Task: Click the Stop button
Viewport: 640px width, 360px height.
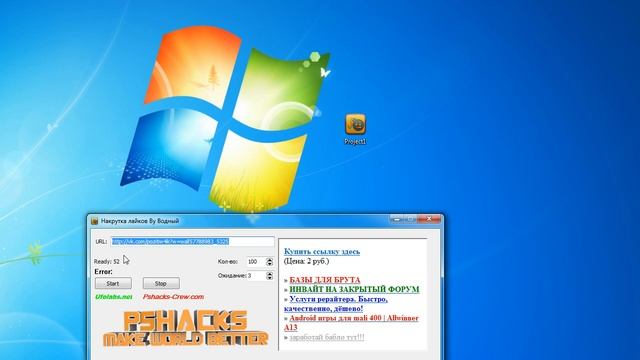Action: pyautogui.click(x=161, y=283)
